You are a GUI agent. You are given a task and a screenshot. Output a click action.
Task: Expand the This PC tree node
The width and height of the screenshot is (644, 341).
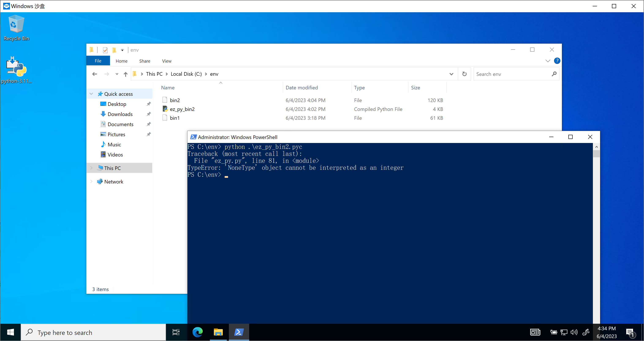click(91, 168)
